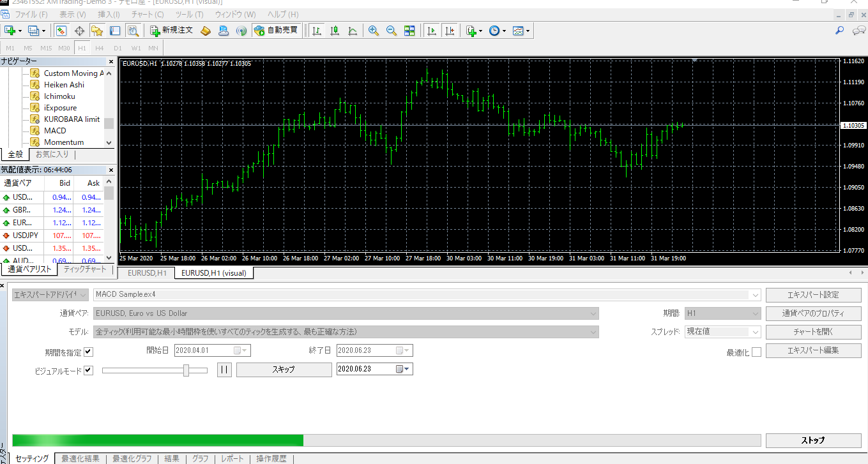The image size is (868, 464).
Task: Click the New Chart toolbar icon
Action: point(10,30)
